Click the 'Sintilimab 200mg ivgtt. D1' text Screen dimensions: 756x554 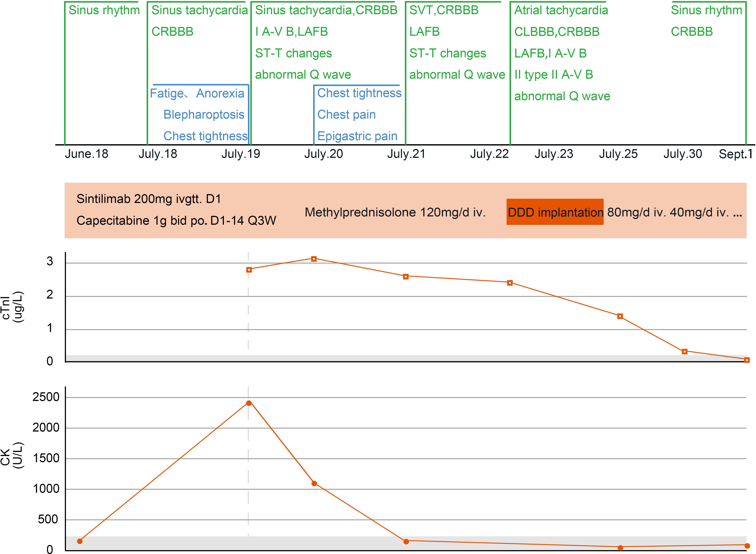click(149, 199)
